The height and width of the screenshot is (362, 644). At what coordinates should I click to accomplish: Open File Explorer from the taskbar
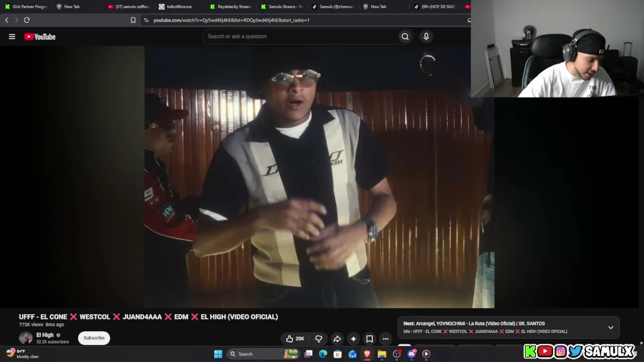click(x=382, y=354)
